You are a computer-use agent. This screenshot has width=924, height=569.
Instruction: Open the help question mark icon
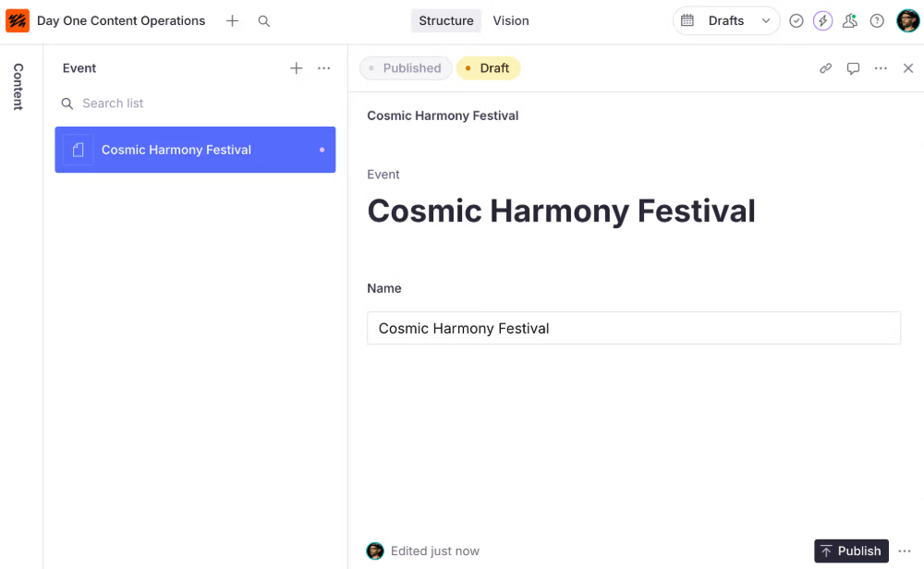pyautogui.click(x=877, y=21)
